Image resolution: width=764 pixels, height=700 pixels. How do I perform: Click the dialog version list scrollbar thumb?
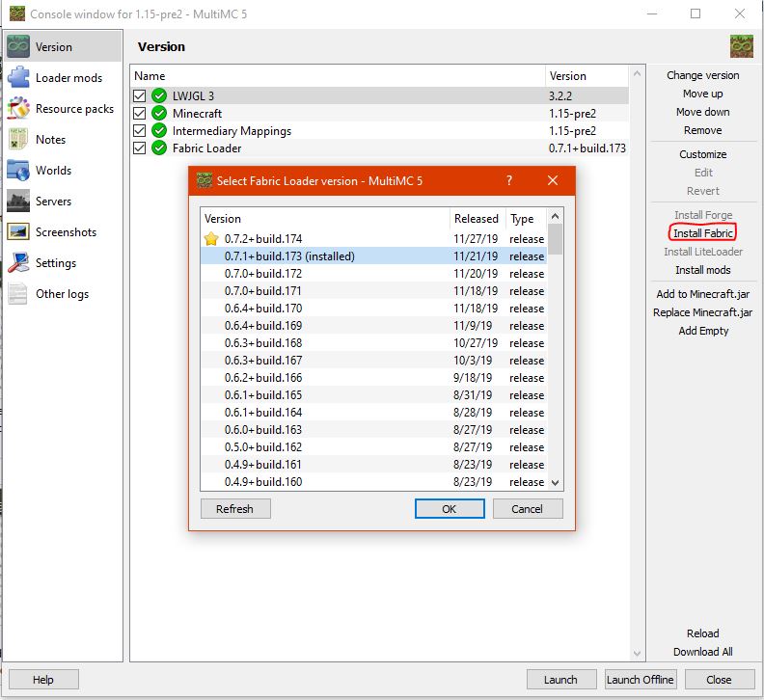point(555,239)
